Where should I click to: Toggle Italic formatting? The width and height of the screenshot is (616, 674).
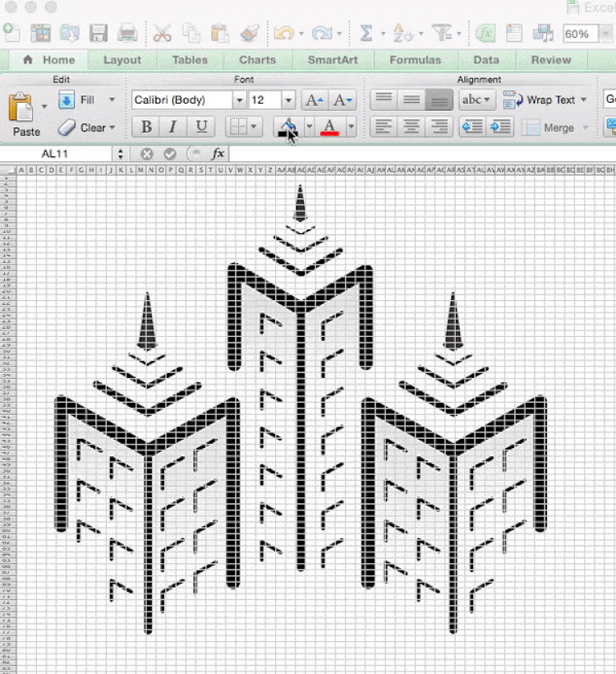click(x=173, y=127)
